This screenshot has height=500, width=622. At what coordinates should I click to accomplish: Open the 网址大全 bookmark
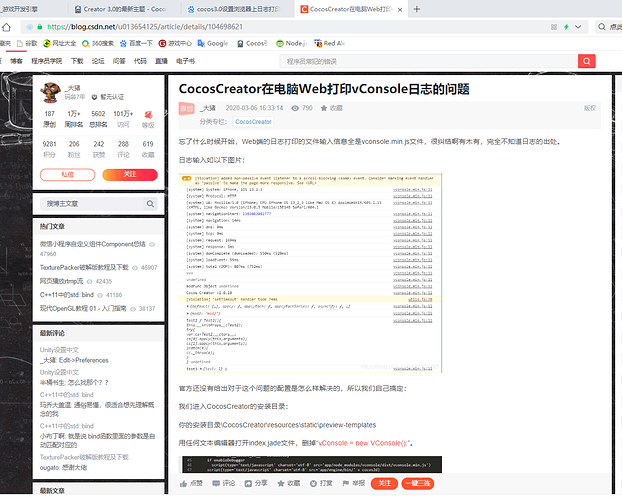click(x=60, y=43)
